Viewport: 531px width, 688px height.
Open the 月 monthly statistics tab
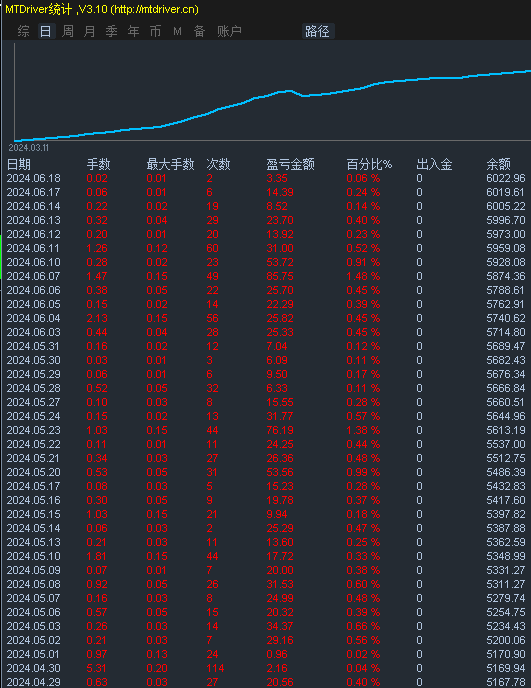tap(90, 31)
